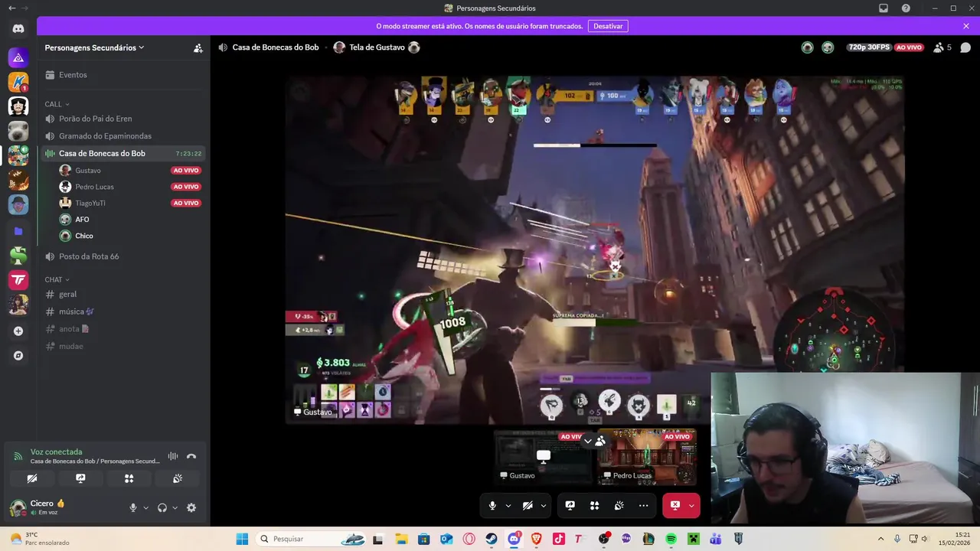The height and width of the screenshot is (551, 980).
Task: Open User Settings gear icon
Action: coord(191,507)
